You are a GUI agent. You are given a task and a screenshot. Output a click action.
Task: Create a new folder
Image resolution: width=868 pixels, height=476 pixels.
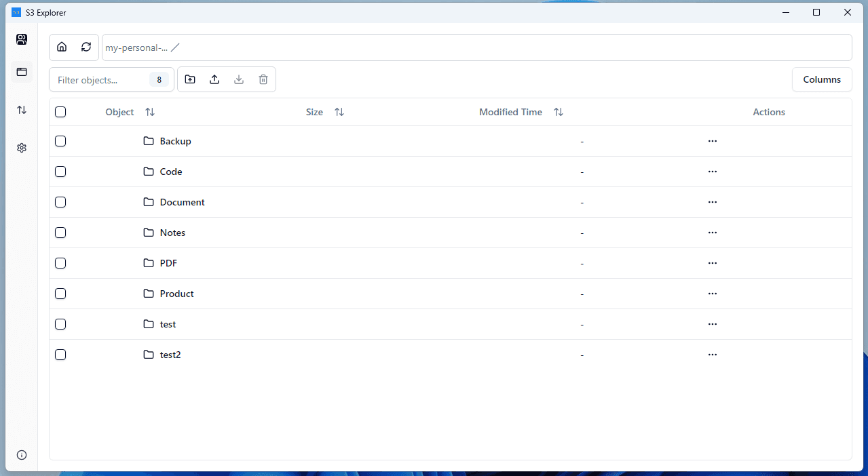[x=190, y=79]
